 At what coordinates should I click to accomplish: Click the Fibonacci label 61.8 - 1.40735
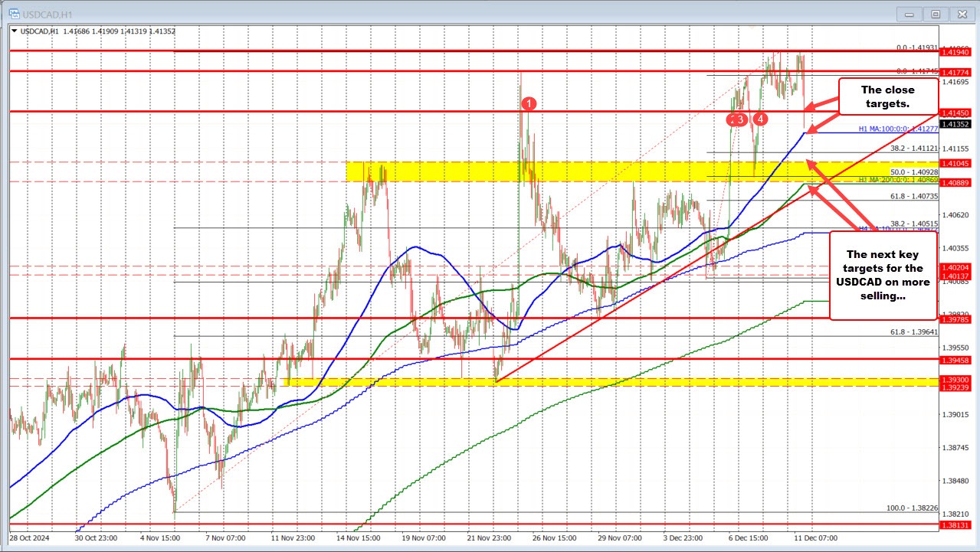point(914,197)
